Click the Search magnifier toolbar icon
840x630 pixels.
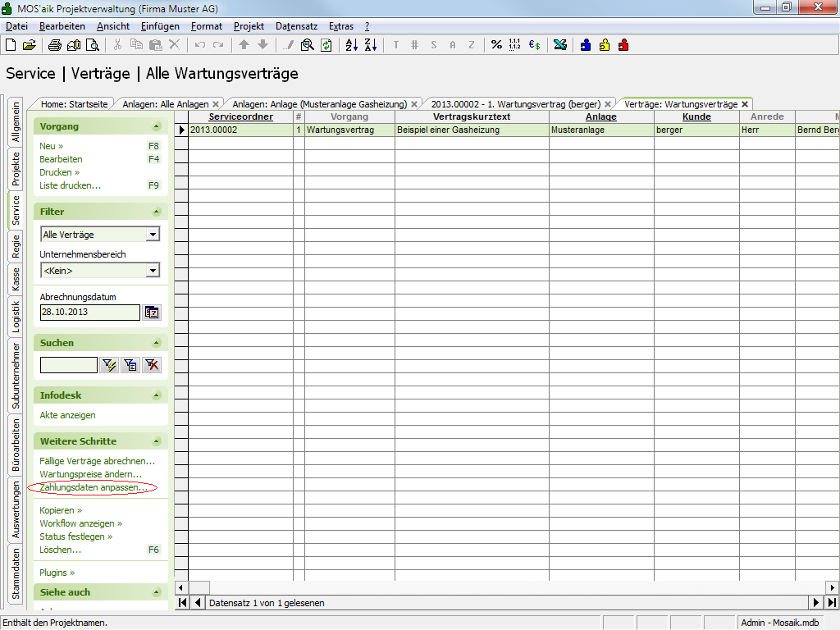308,45
